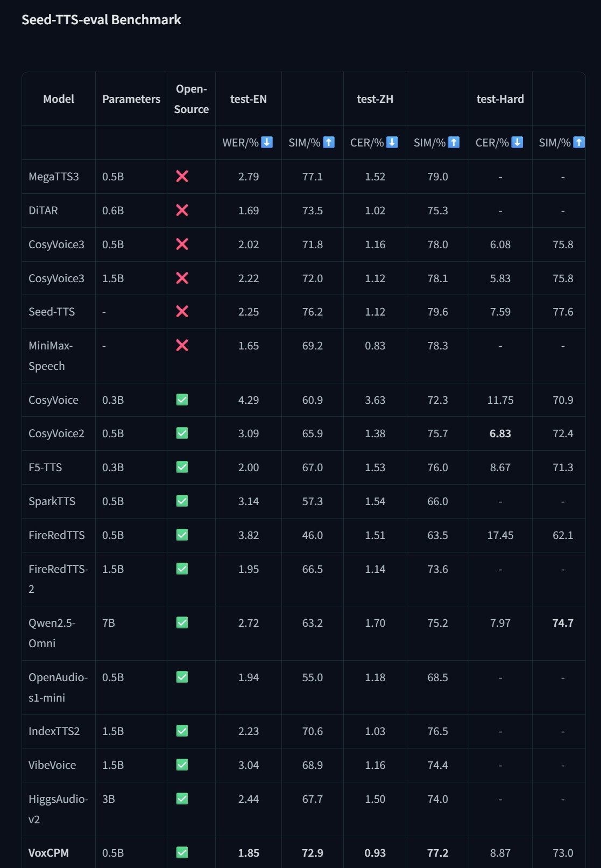Click the MiniMax-Speech model name
Image resolution: width=601 pixels, height=868 pixels.
51,356
